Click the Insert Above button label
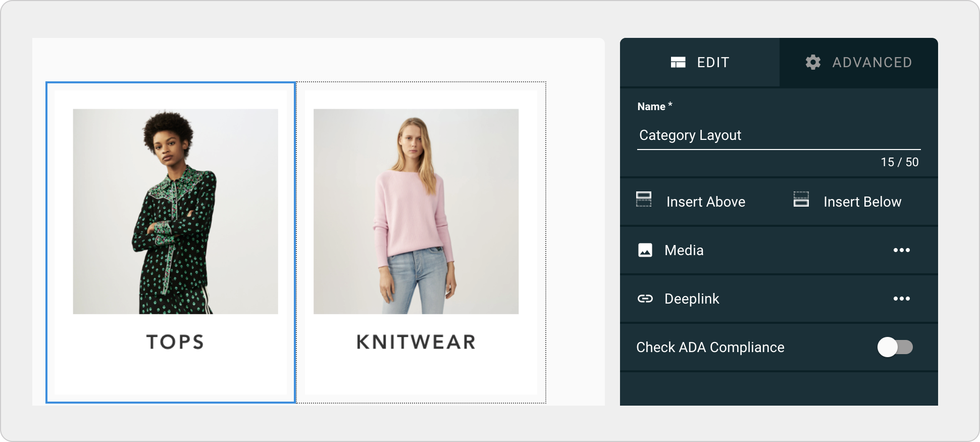Viewport: 980px width, 442px height. (x=706, y=202)
